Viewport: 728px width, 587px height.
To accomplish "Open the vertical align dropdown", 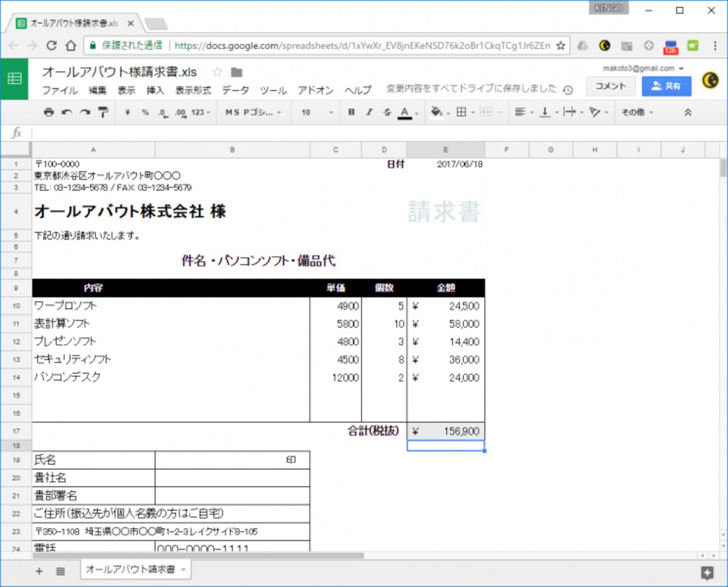I will click(548, 112).
